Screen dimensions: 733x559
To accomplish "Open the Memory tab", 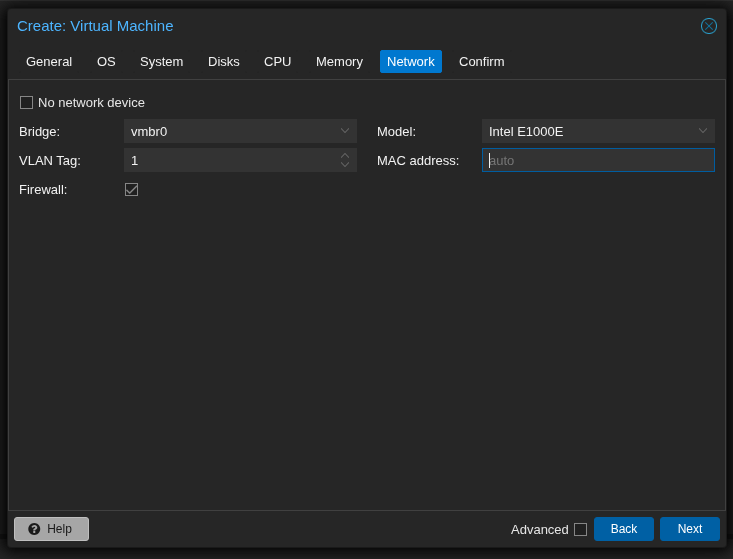I will [339, 62].
